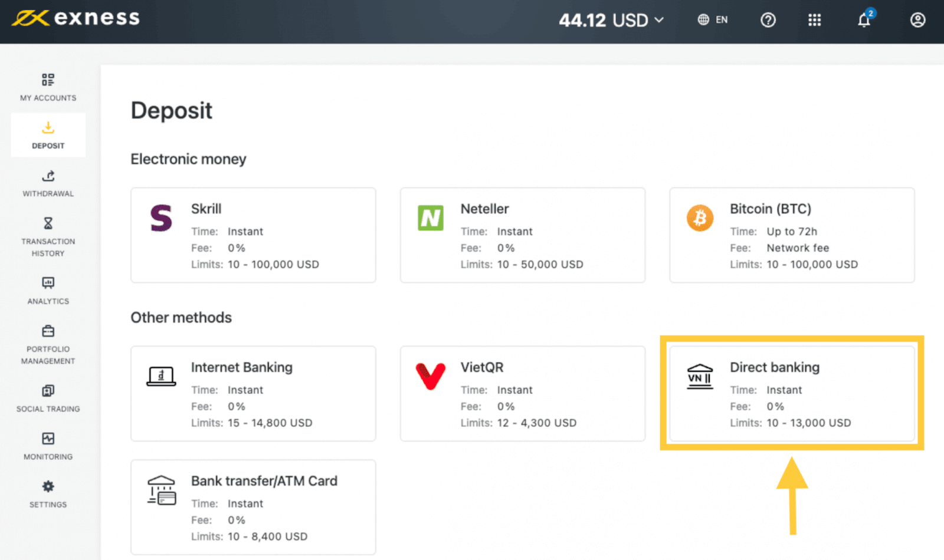The height and width of the screenshot is (560, 944).
Task: Select the Bank transfer/ATM Card title
Action: pyautogui.click(x=264, y=481)
